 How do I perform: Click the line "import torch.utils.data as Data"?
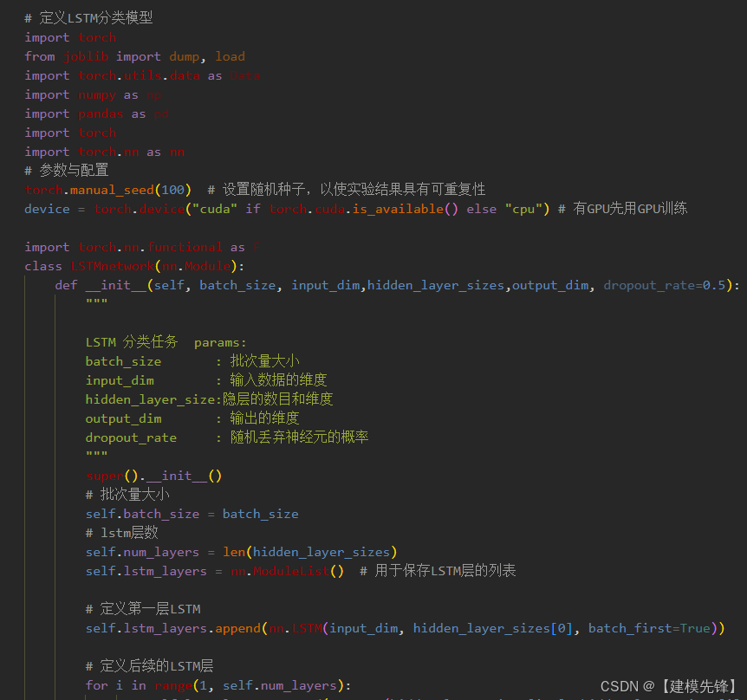click(142, 75)
